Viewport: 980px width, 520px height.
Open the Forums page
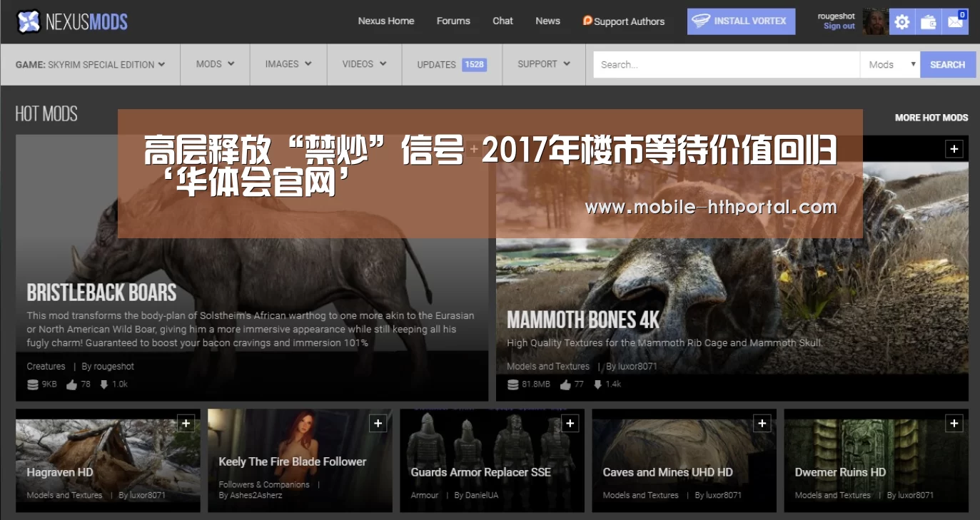[x=453, y=21]
